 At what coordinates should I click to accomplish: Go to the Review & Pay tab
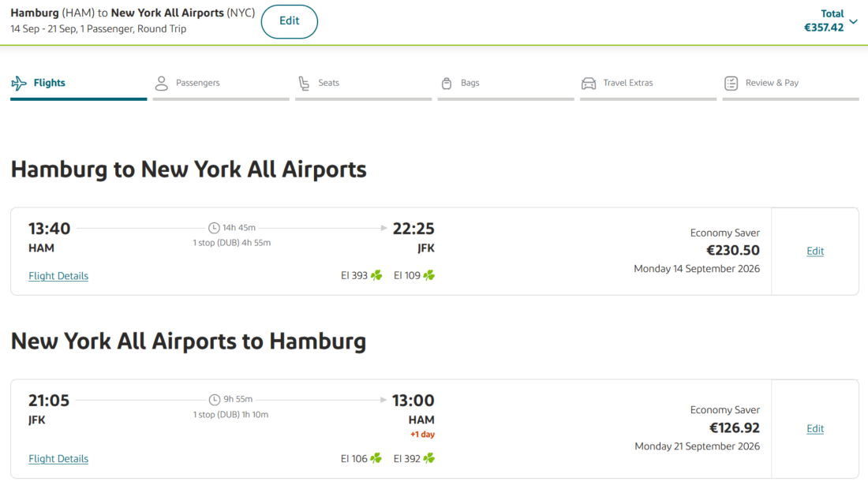791,84
